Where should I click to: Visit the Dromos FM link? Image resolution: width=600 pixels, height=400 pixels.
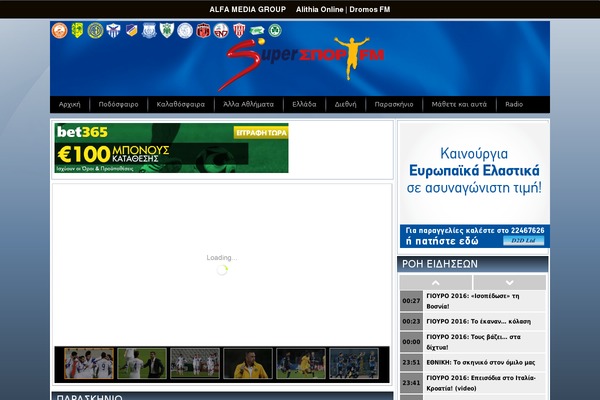pos(370,10)
